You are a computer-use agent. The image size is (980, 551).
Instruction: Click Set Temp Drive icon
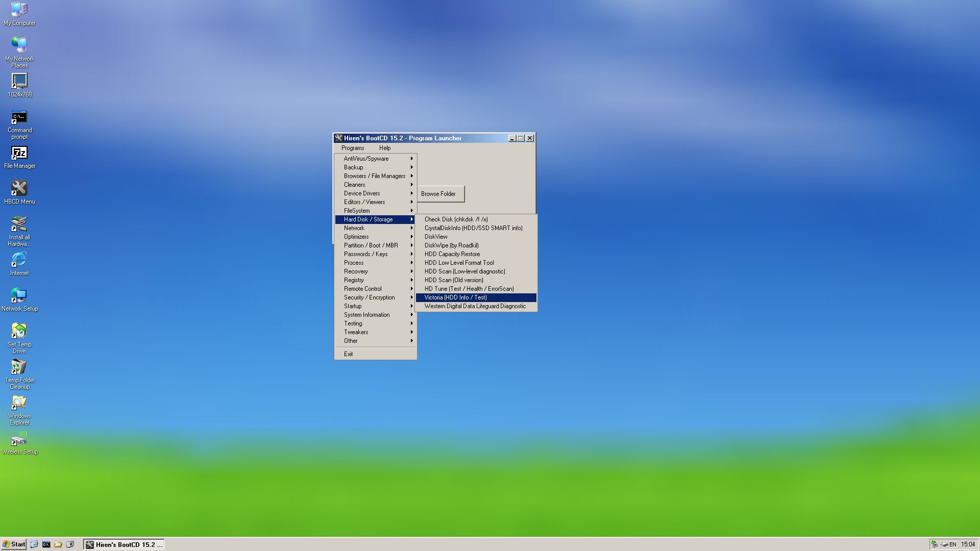coord(19,338)
